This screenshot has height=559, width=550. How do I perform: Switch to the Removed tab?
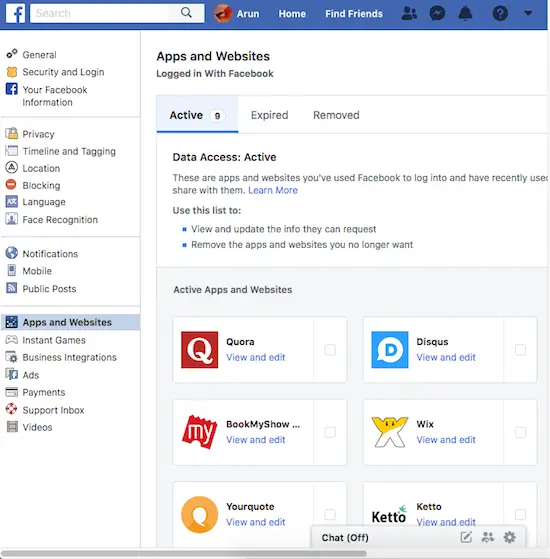click(x=336, y=115)
